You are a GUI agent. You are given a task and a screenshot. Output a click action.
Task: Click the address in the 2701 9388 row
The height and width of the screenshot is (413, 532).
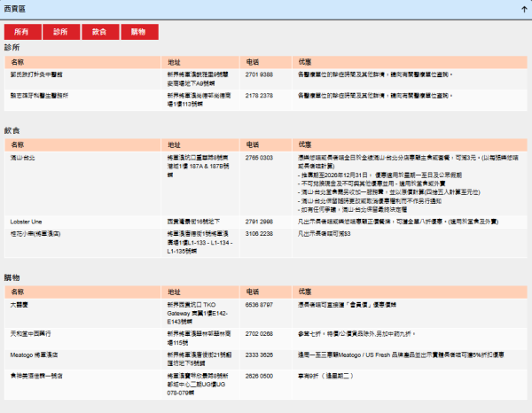(x=198, y=79)
